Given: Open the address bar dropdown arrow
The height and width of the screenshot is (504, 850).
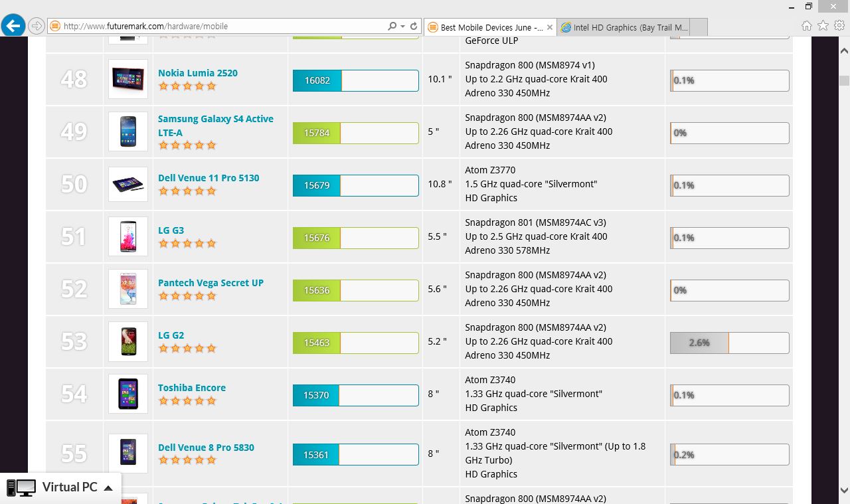Looking at the screenshot, I should click(x=402, y=27).
